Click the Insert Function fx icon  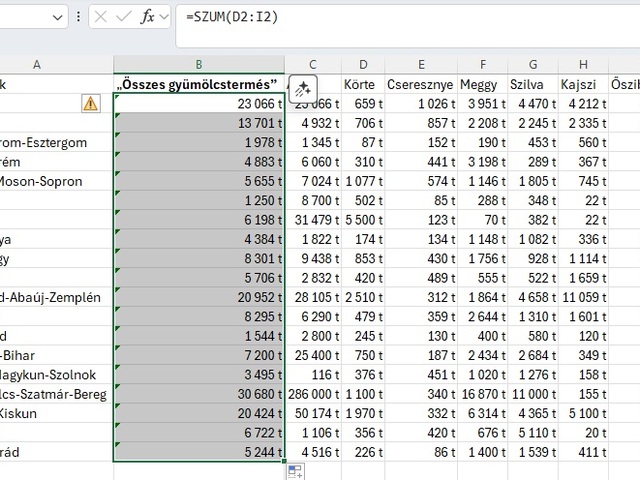[148, 17]
